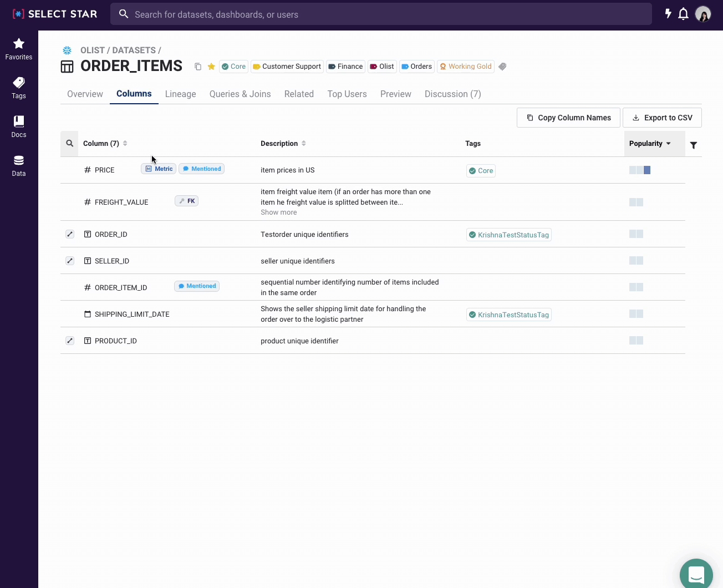
Task: Open the Queries & Joins tab
Action: [240, 94]
